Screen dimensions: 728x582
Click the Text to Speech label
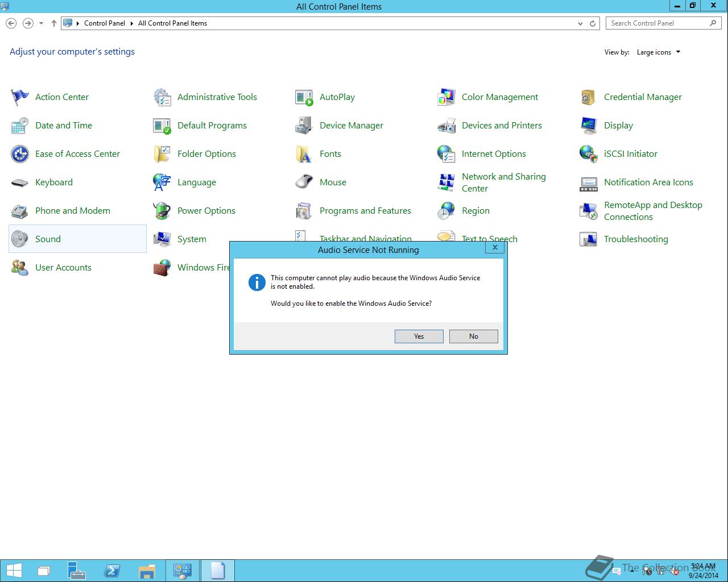(490, 239)
